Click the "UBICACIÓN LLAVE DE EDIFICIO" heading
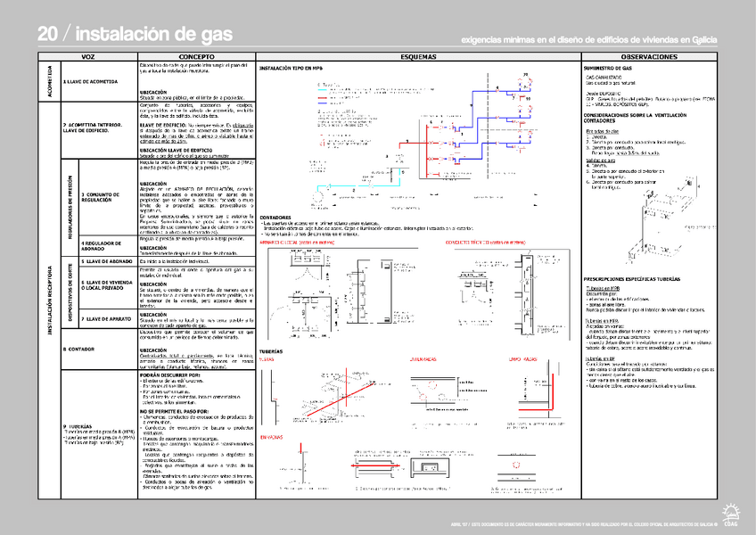Viewport: 756px width, 535px height. pos(176,151)
